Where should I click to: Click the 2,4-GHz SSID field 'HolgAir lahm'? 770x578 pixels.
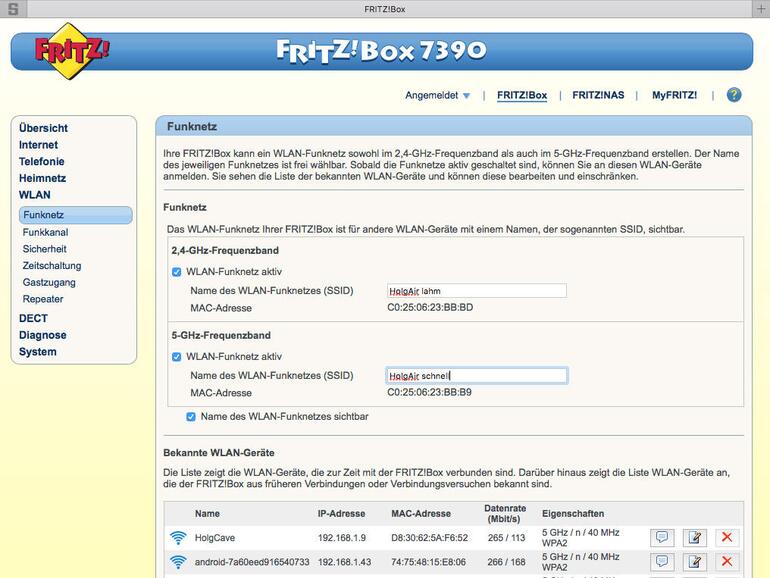click(476, 291)
